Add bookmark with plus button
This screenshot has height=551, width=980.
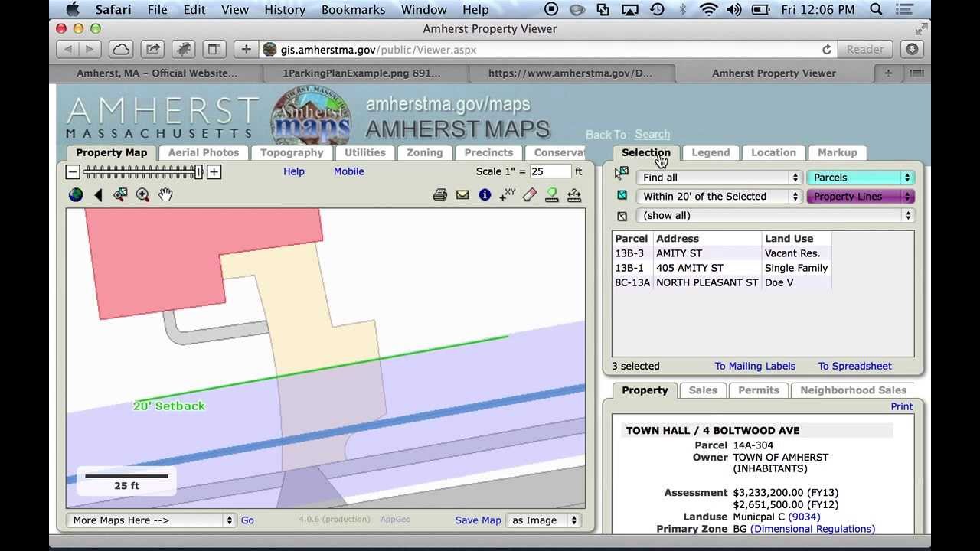point(246,49)
